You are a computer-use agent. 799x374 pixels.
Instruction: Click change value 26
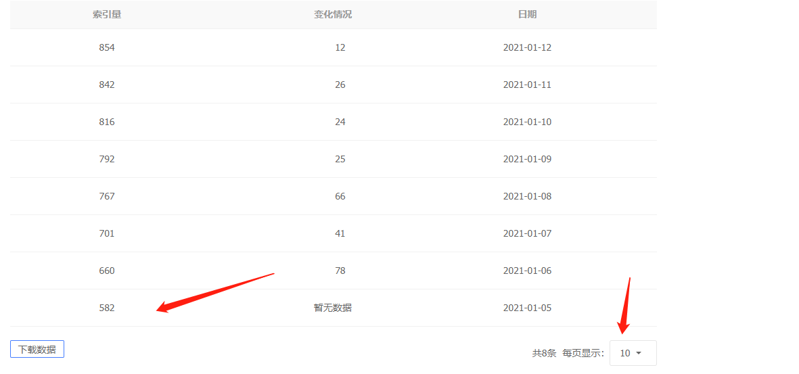pyautogui.click(x=340, y=85)
